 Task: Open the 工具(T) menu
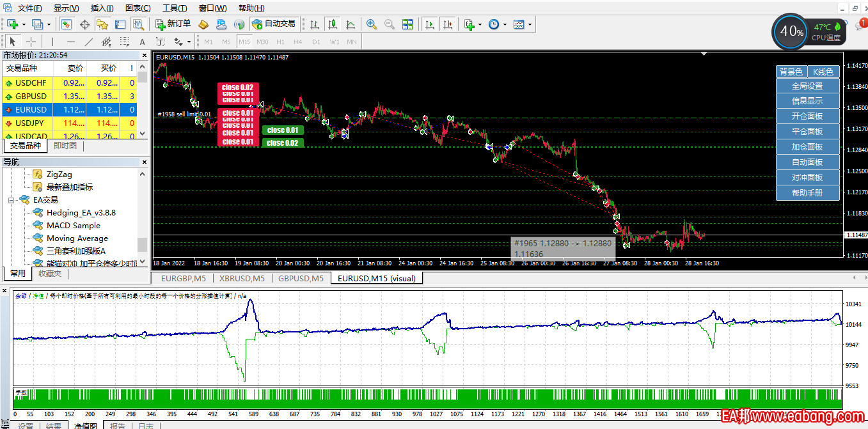tap(175, 8)
